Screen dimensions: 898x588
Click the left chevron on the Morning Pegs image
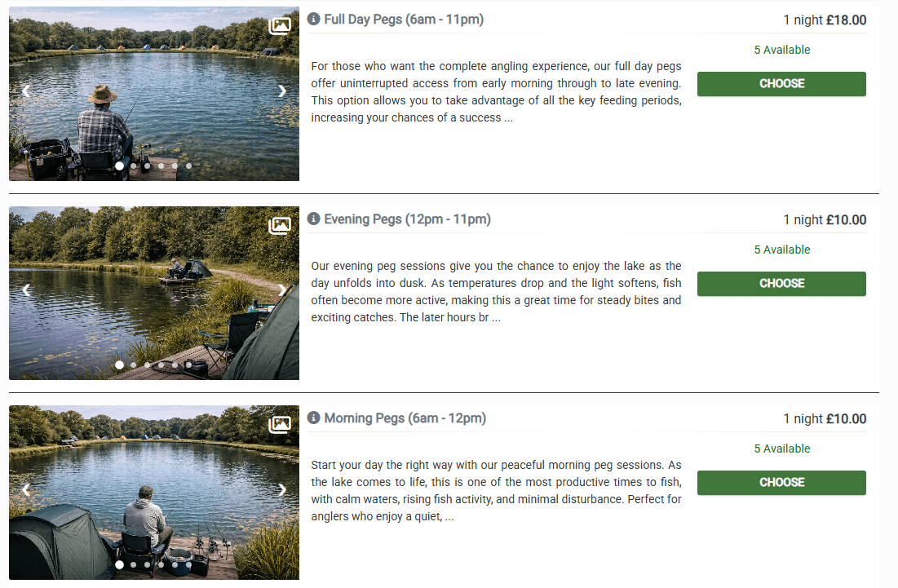point(25,491)
